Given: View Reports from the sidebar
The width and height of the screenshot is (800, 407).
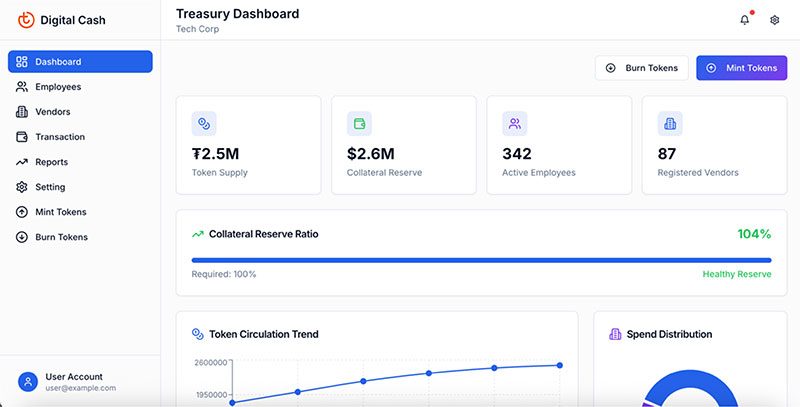Looking at the screenshot, I should (x=51, y=162).
